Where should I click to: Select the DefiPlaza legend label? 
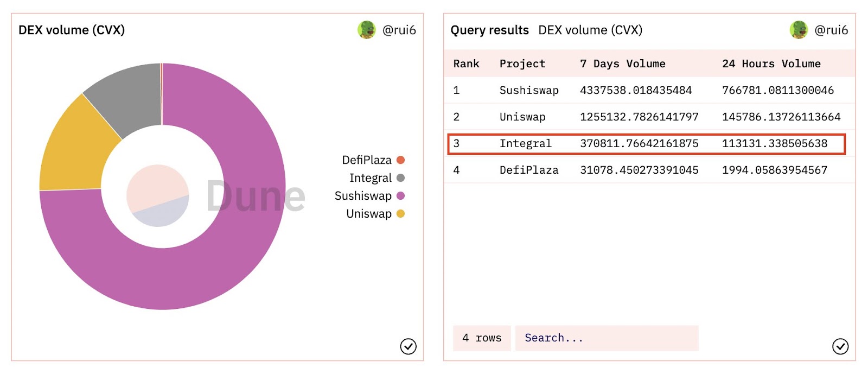click(x=367, y=160)
